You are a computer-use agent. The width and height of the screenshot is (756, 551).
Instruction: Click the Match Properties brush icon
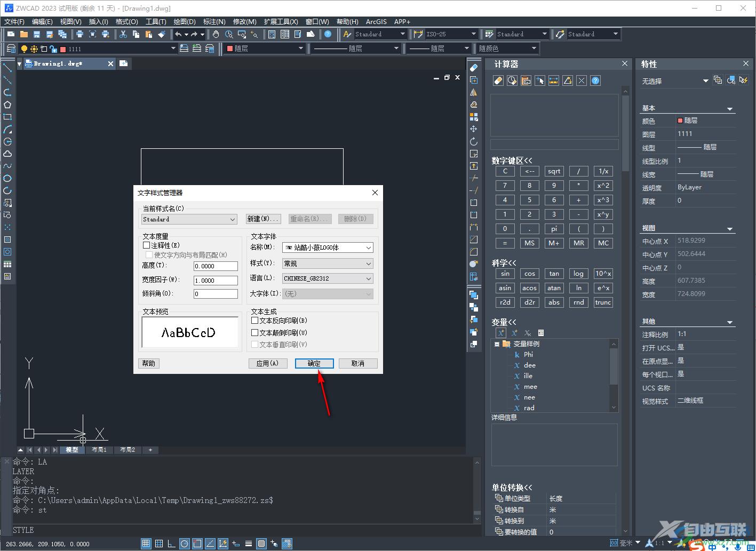162,34
